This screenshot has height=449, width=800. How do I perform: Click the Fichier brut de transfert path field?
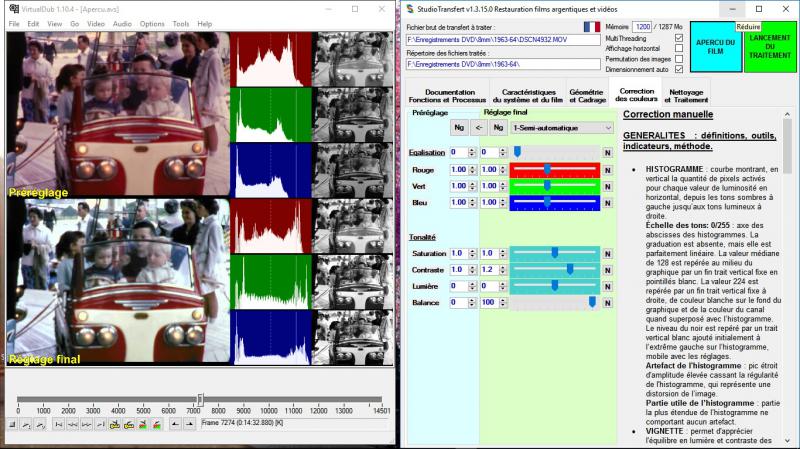[503, 39]
